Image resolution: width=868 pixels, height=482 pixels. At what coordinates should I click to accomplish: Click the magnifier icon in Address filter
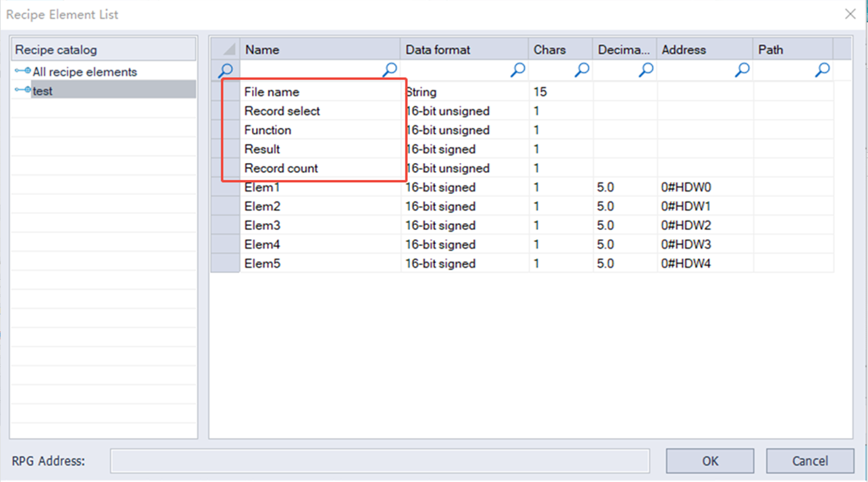(742, 70)
